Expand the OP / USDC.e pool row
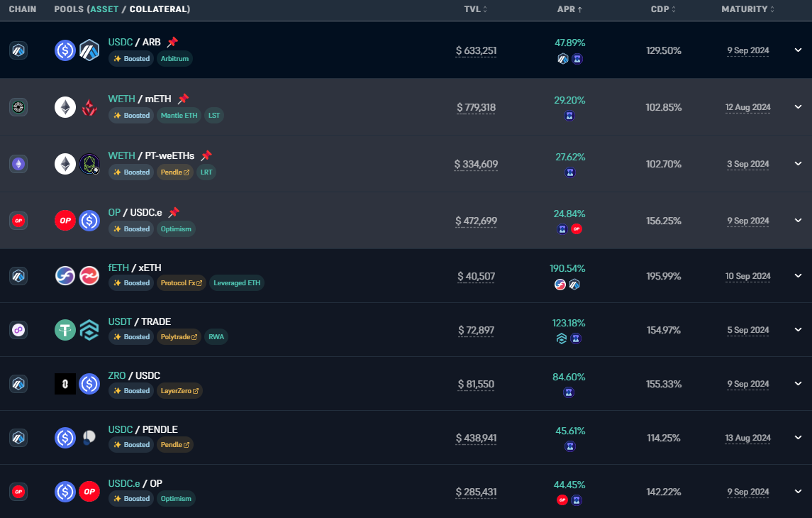The height and width of the screenshot is (518, 812). point(798,220)
